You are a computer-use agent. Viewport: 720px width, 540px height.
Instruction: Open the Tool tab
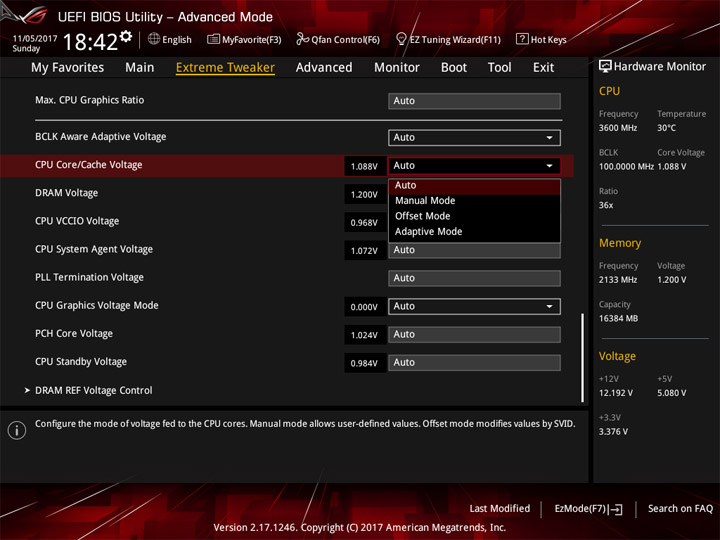coord(500,68)
